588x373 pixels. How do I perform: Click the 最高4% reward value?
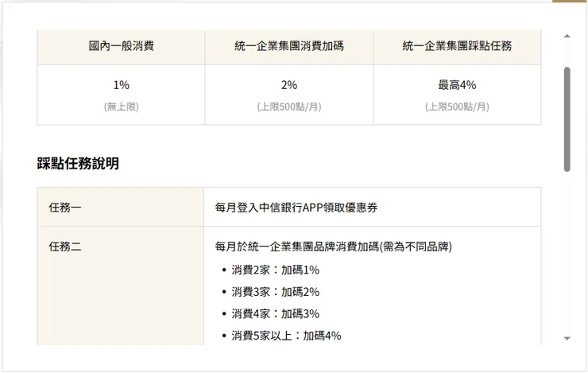(x=457, y=85)
